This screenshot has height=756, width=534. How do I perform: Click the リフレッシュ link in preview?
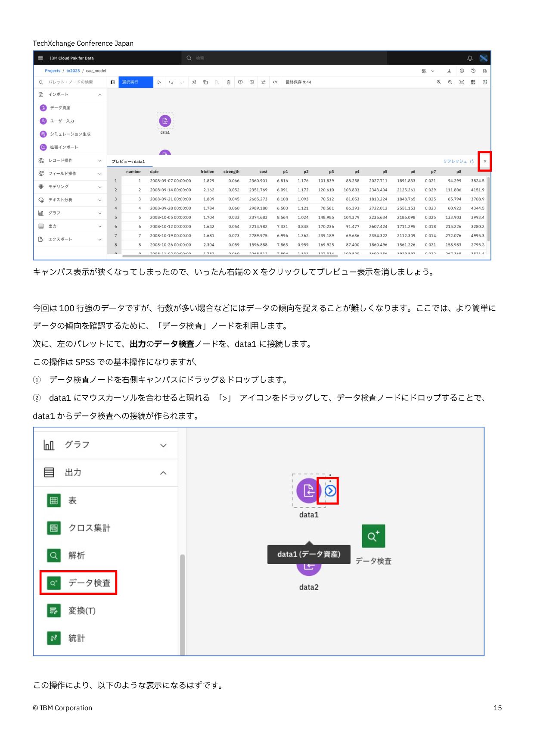455,161
